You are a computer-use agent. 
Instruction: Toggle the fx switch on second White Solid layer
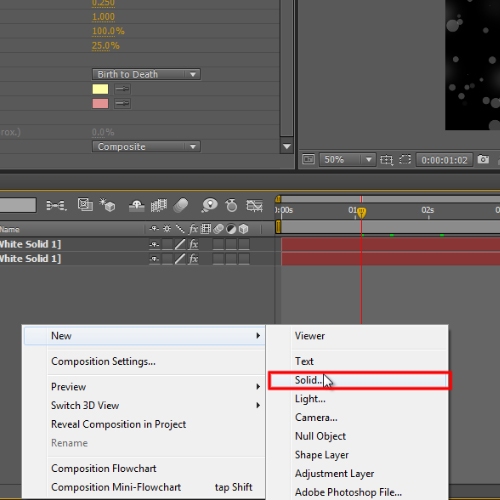[193, 259]
